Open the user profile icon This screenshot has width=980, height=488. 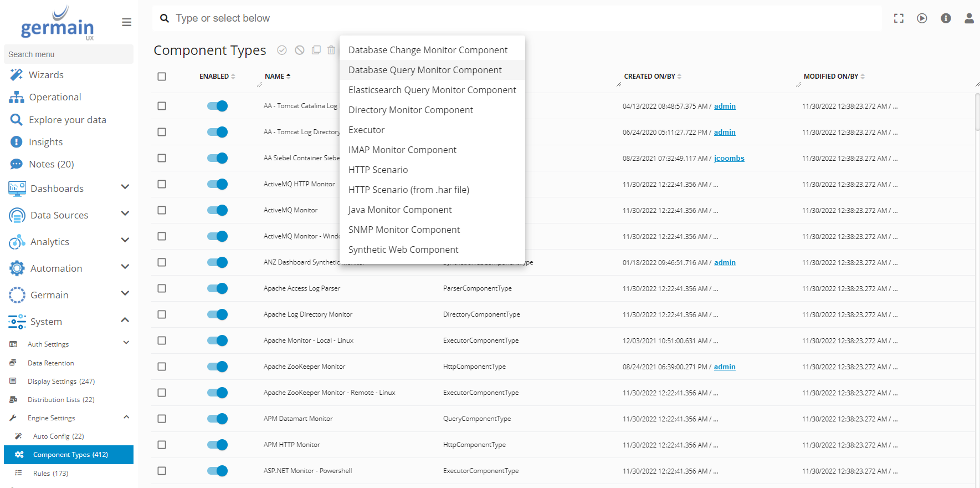[969, 18]
